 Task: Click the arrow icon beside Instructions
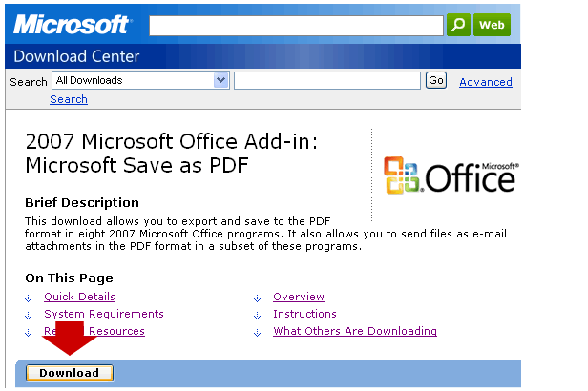click(258, 315)
